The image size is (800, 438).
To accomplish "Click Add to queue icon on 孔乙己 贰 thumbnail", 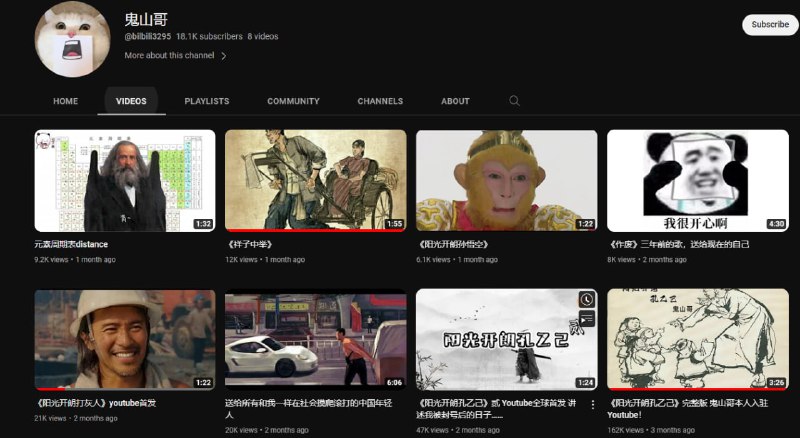I will [x=587, y=319].
